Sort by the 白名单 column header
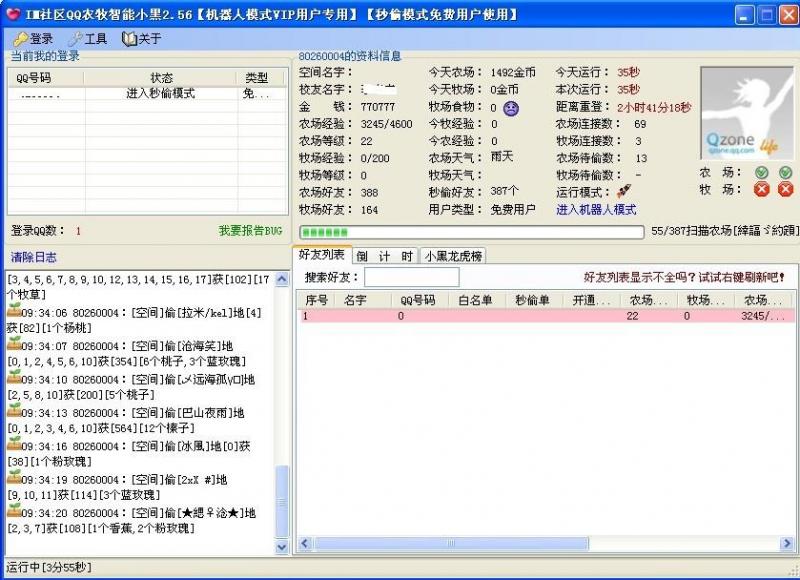This screenshot has width=800, height=580. 477,300
